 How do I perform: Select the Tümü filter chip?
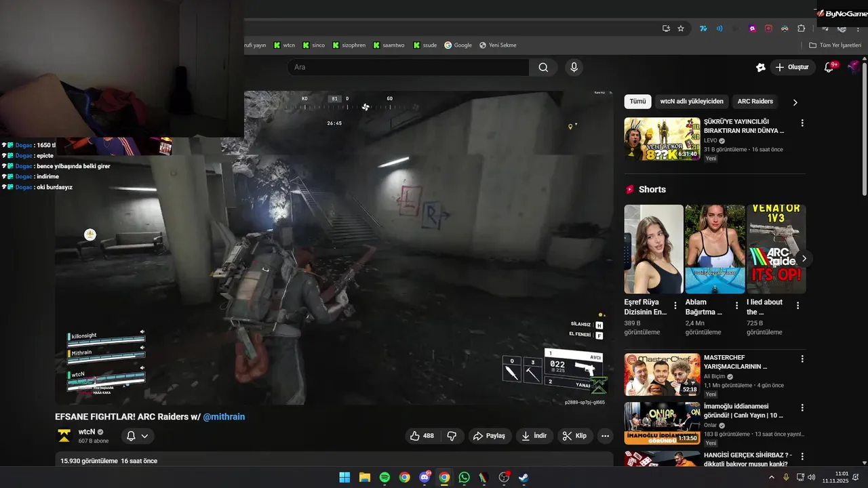point(637,102)
